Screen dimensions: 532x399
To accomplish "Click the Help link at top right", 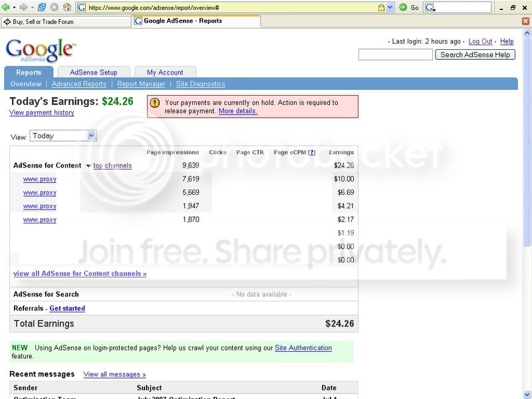I will [507, 41].
